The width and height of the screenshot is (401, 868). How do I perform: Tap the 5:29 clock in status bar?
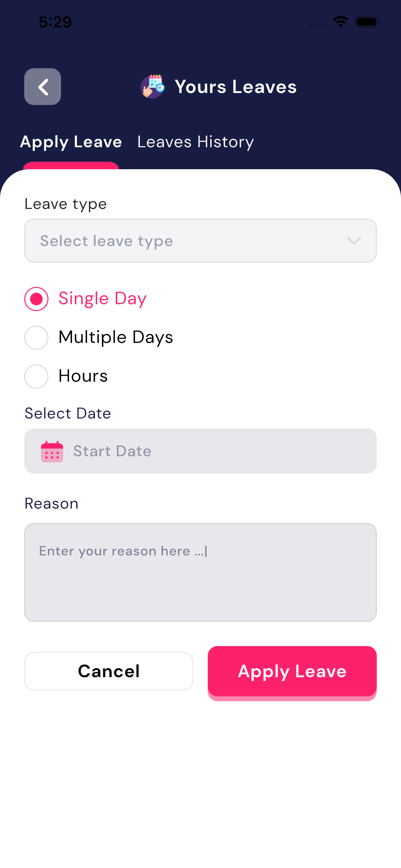click(55, 22)
